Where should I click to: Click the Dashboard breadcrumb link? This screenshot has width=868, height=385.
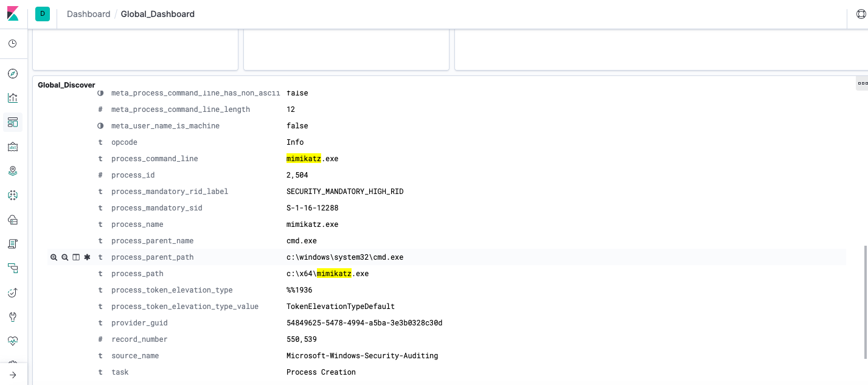[88, 14]
